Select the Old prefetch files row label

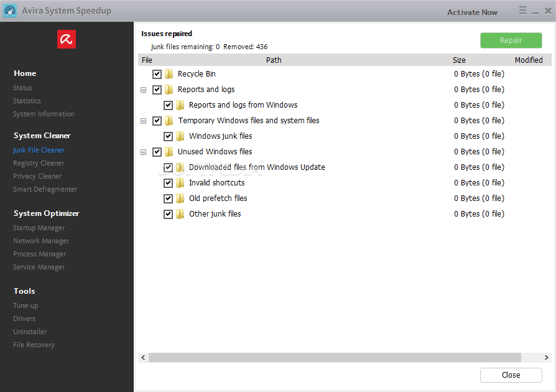point(218,198)
